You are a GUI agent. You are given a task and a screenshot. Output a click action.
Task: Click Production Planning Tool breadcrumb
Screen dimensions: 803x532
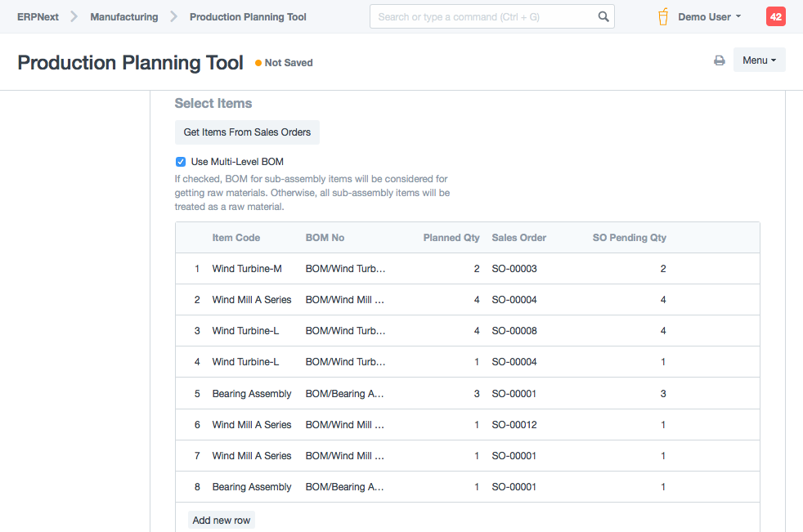pyautogui.click(x=248, y=17)
